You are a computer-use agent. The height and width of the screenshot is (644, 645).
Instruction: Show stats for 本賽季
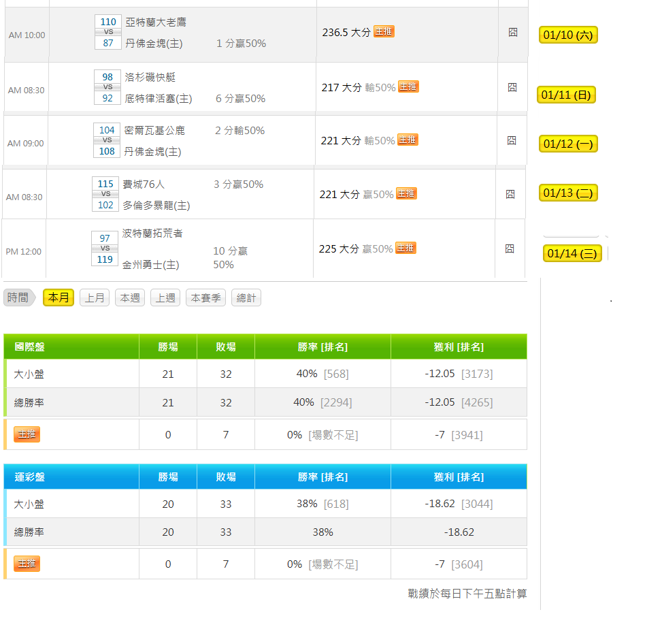pyautogui.click(x=205, y=297)
